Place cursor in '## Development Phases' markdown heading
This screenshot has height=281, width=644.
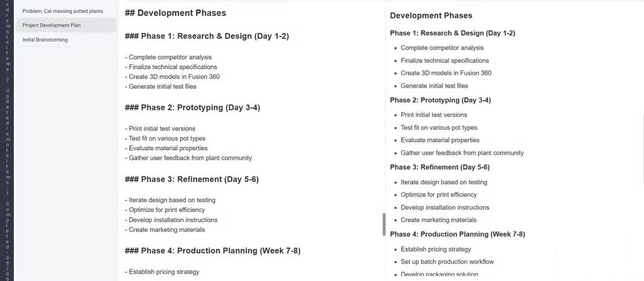click(x=175, y=13)
